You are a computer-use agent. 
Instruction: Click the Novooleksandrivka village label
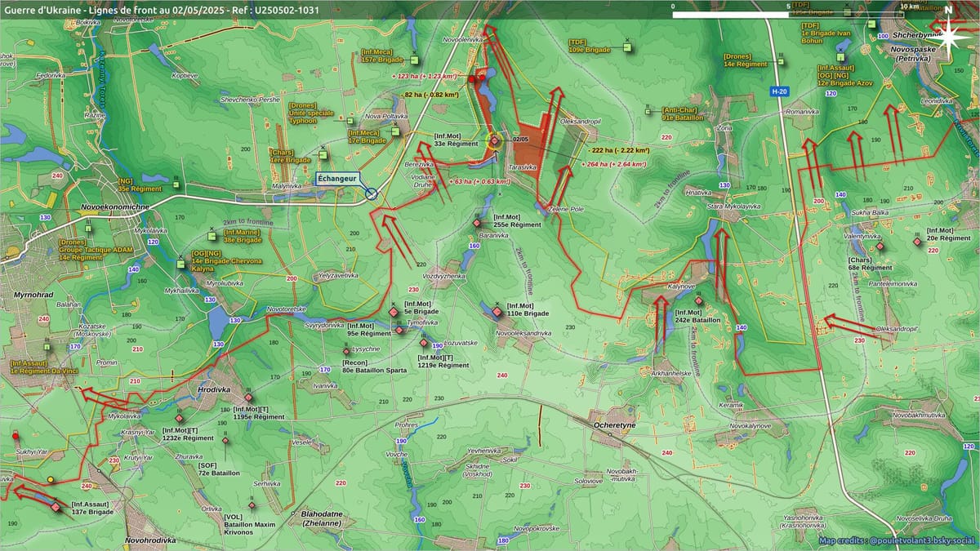pyautogui.click(x=523, y=333)
